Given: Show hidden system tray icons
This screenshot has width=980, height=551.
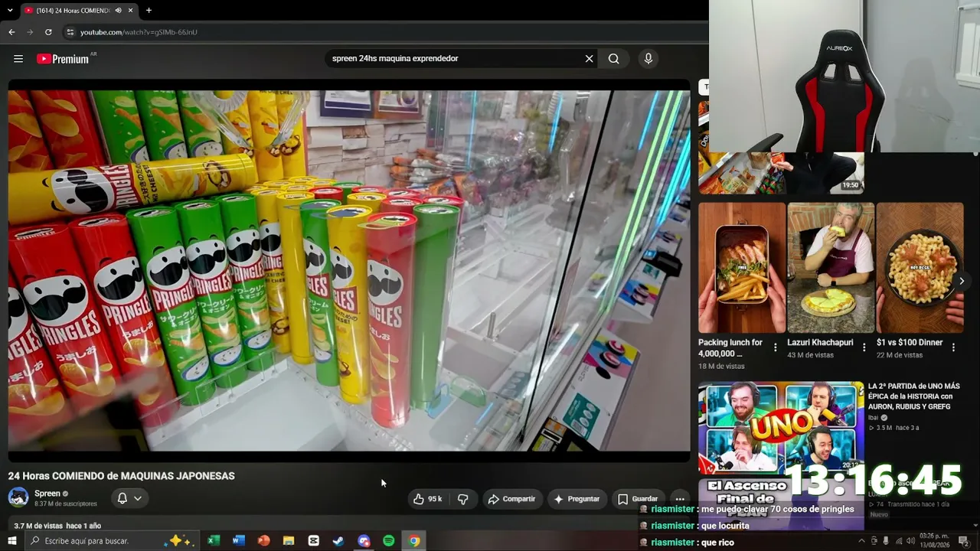Looking at the screenshot, I should click(861, 541).
